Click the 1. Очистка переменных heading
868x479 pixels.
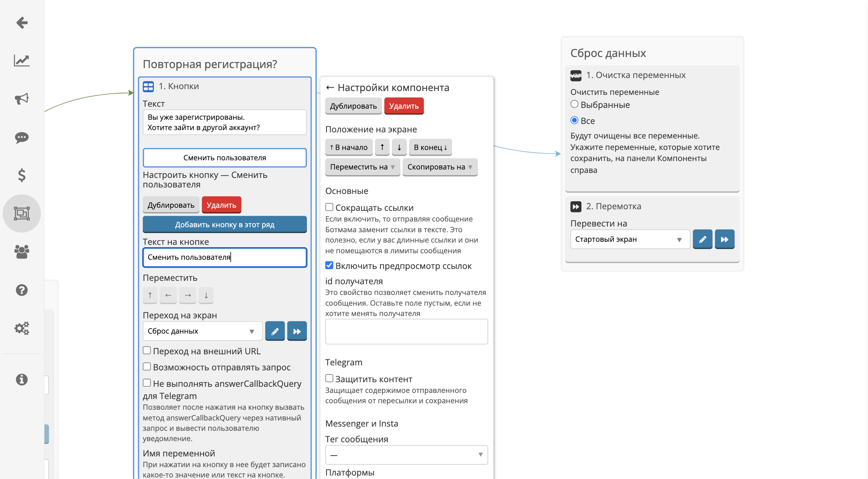(x=636, y=75)
